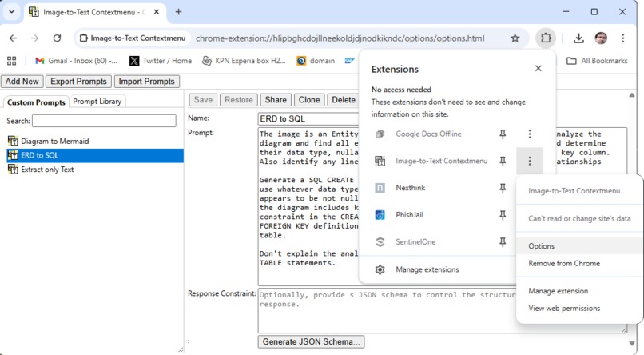This screenshot has height=355, width=644.
Task: Close the Image-to-Text Contextmenu tab
Action: click(x=157, y=12)
